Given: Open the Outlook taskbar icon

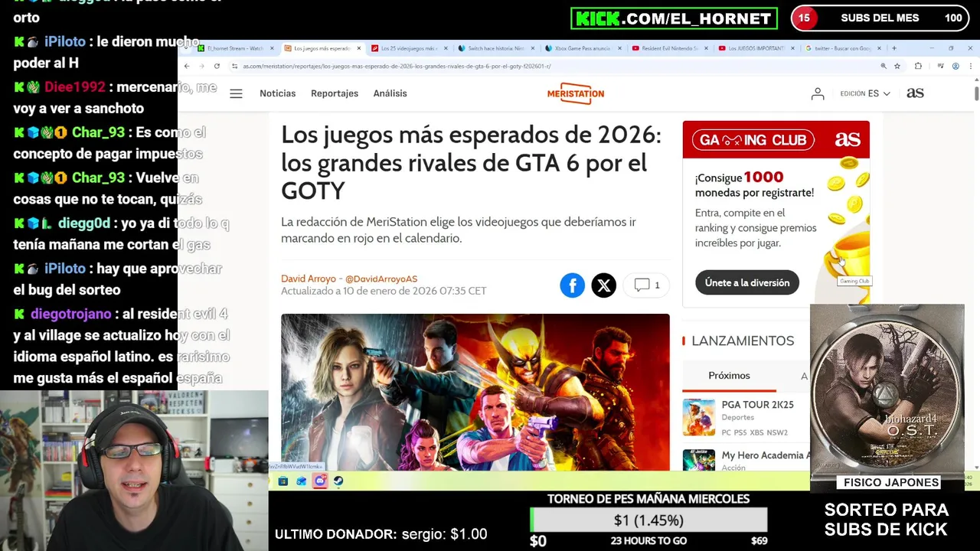Looking at the screenshot, I should (x=301, y=481).
